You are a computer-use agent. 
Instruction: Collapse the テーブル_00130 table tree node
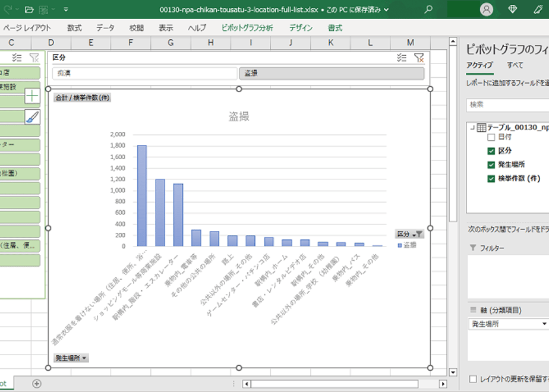click(472, 127)
